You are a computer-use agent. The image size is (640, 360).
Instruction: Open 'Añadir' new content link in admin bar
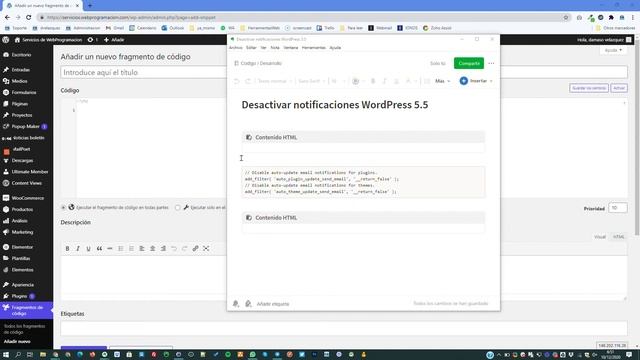click(114, 40)
